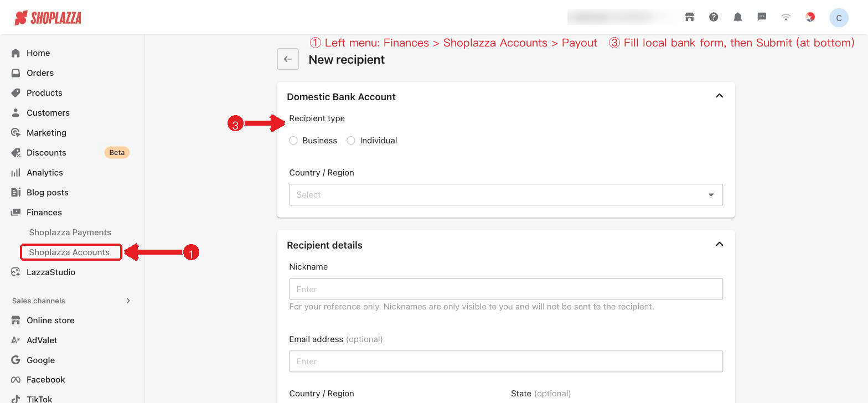Collapse the Recipient details section
This screenshot has height=403, width=868.
pyautogui.click(x=719, y=245)
